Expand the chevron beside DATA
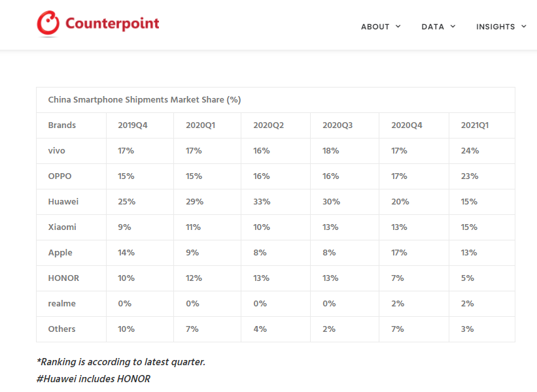The height and width of the screenshot is (392, 537). [453, 26]
